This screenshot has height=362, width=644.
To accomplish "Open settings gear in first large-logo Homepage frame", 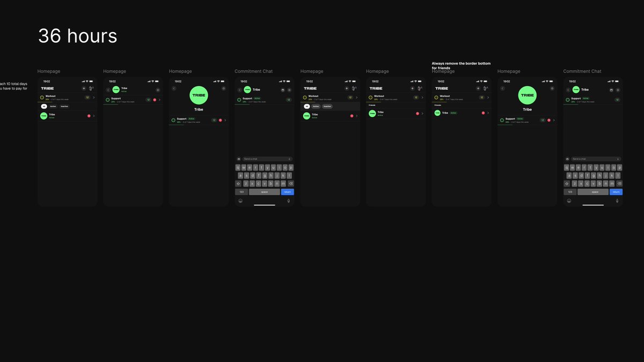I will click(x=224, y=88).
